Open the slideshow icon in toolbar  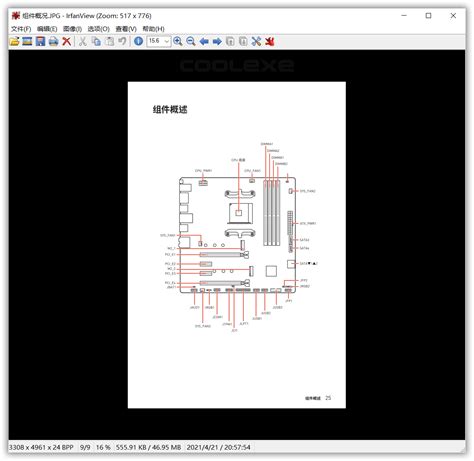[27, 41]
